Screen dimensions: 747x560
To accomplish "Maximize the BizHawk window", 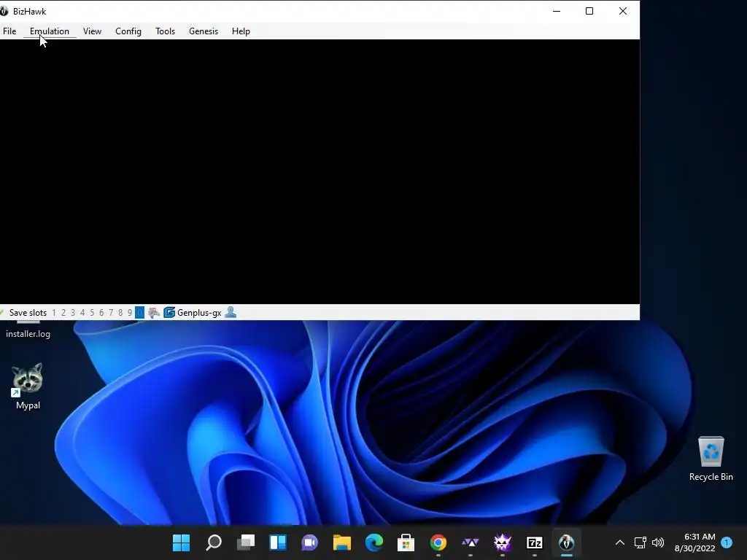I will tap(589, 11).
